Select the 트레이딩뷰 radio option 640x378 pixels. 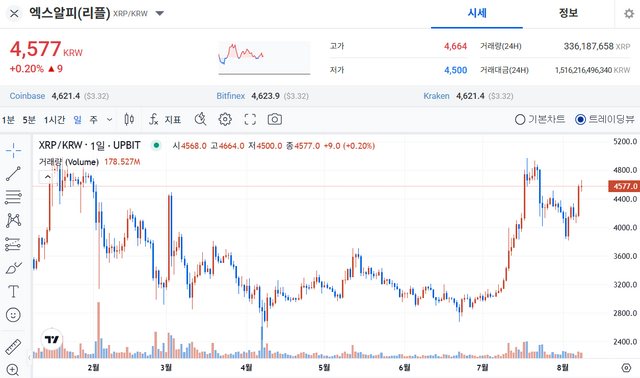click(x=605, y=119)
